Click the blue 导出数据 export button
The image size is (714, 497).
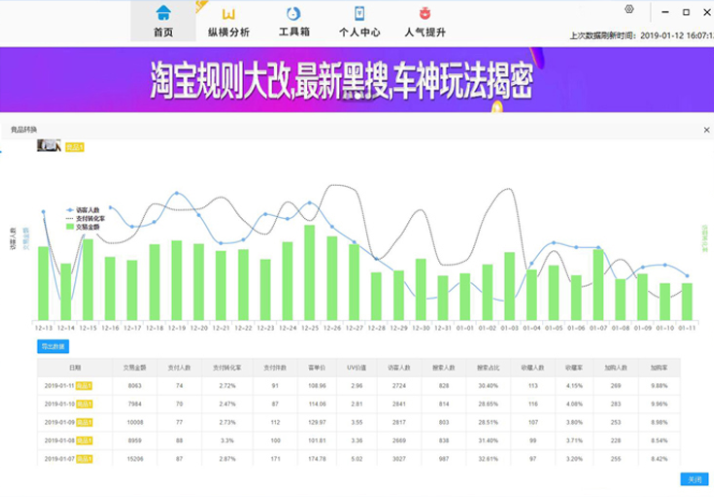click(x=53, y=346)
